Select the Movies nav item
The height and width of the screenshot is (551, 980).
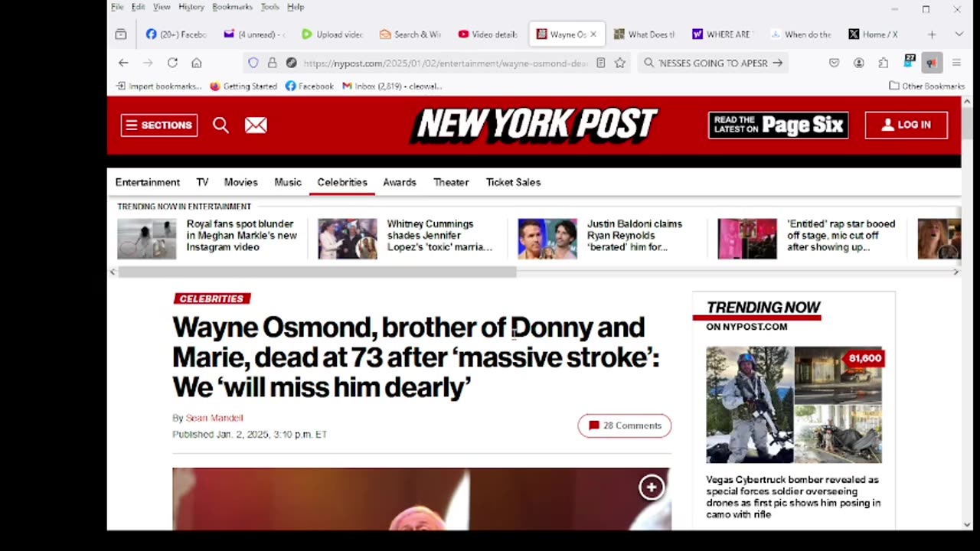(x=240, y=182)
